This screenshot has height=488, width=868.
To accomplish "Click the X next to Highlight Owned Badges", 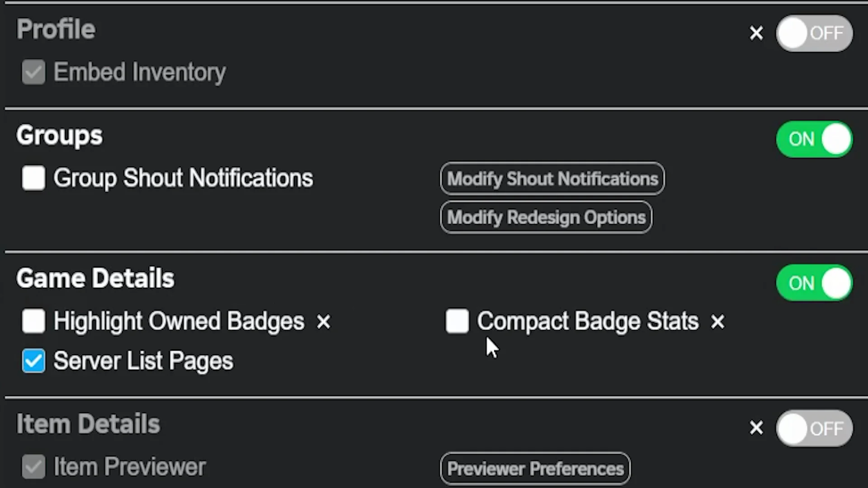I will [323, 322].
